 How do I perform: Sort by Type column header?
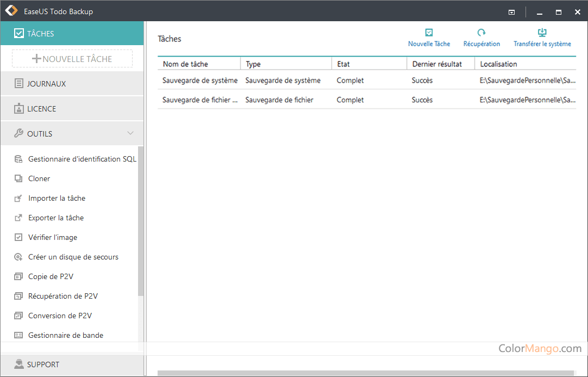[286, 64]
